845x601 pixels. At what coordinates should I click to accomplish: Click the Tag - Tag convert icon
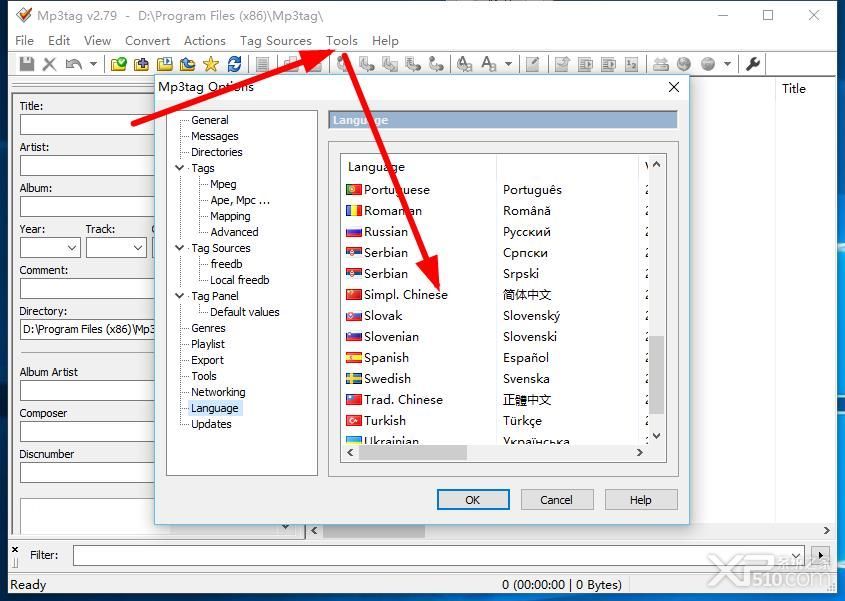click(437, 64)
